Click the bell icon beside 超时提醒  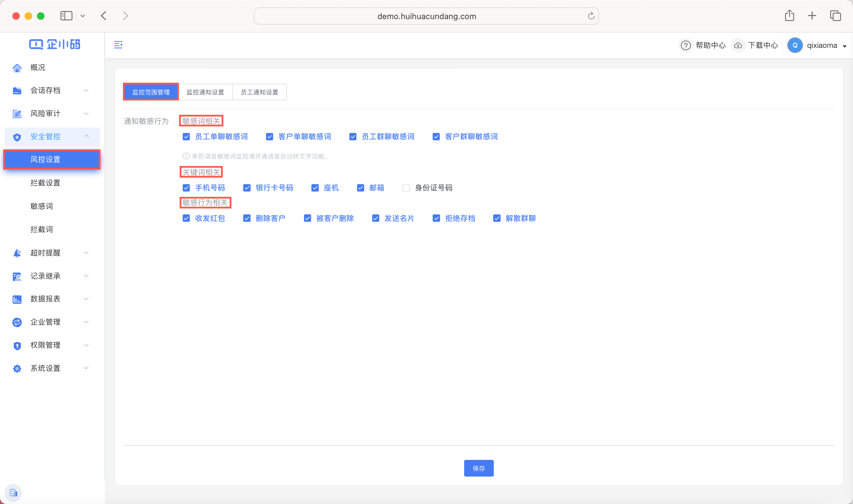[17, 253]
